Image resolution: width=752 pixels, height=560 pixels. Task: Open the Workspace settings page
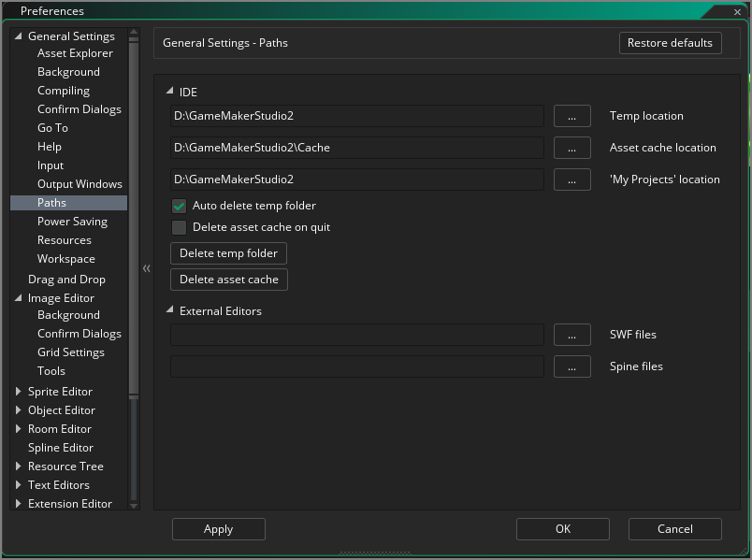click(66, 259)
